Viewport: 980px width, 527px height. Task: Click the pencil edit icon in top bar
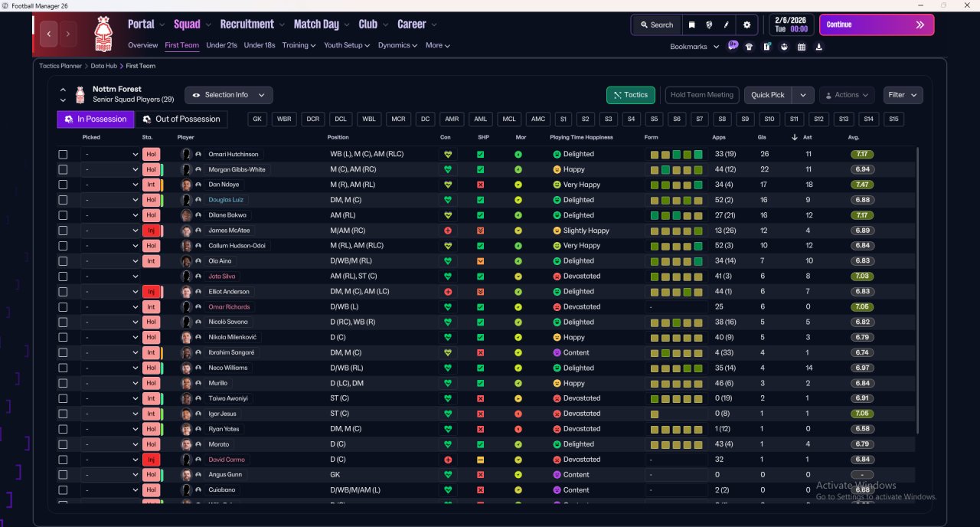tap(727, 25)
